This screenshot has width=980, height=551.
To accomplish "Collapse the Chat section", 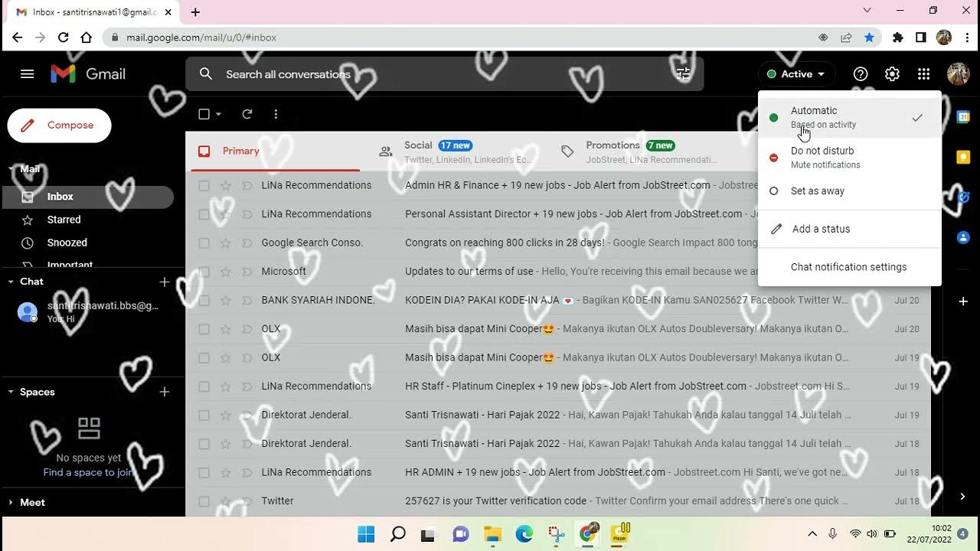I will (x=11, y=282).
